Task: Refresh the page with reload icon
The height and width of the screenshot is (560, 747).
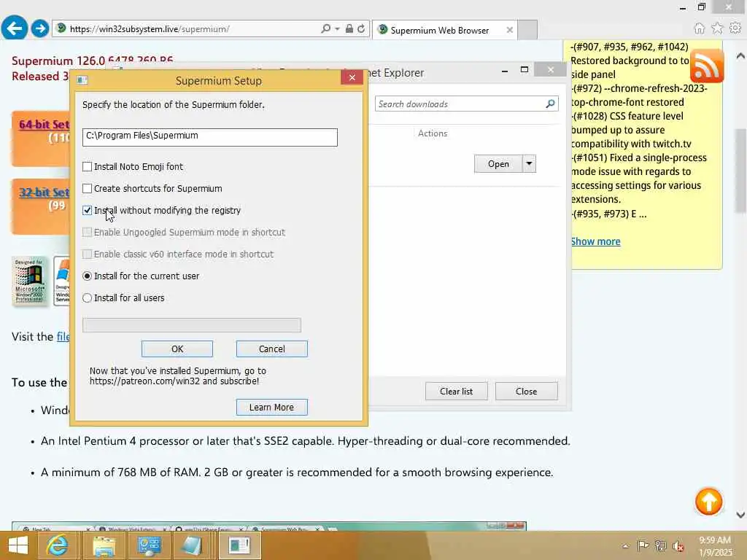Action: coord(361,28)
